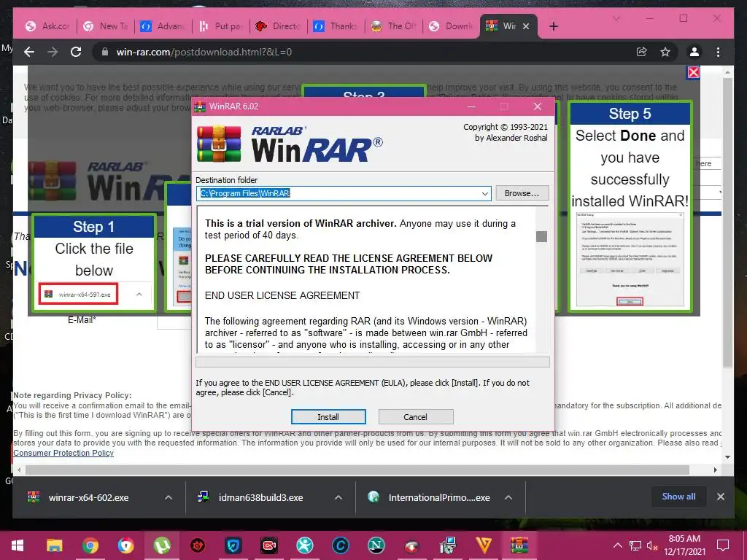
Task: Click the share page icon in Chrome
Action: point(642,52)
